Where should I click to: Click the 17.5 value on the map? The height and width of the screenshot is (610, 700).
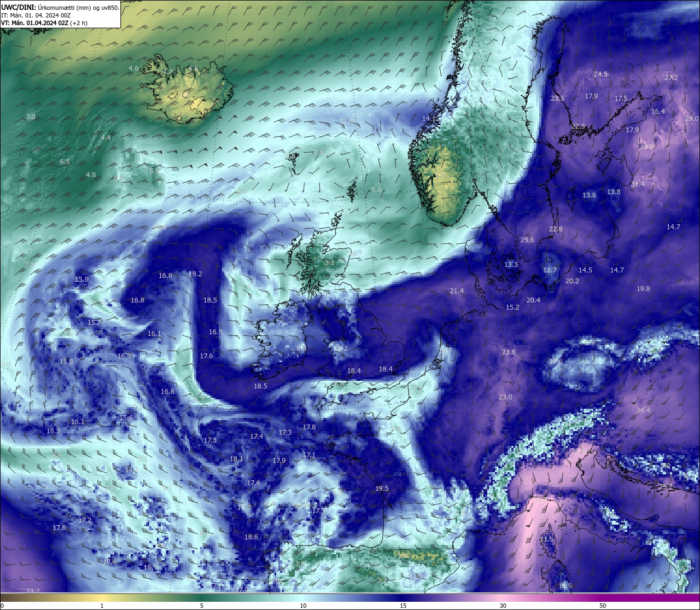coord(621,98)
